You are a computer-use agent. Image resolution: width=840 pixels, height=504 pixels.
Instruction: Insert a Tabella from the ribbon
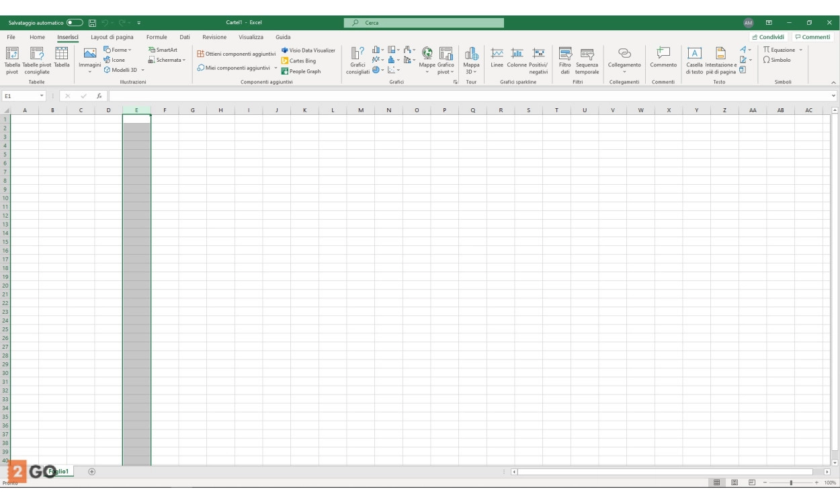[61, 55]
